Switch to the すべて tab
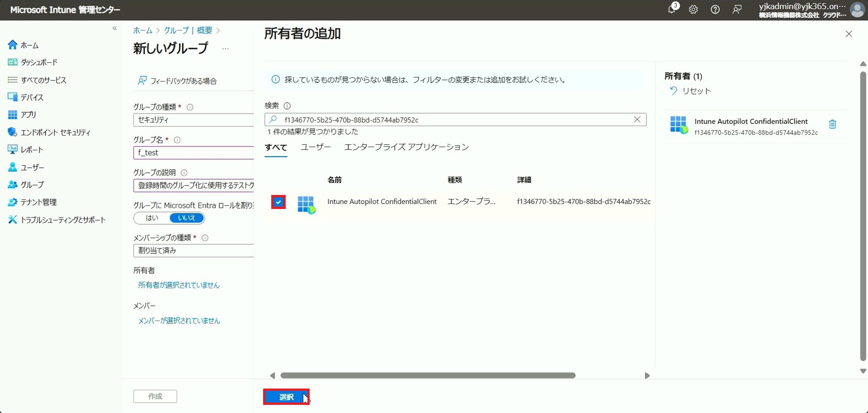Image resolution: width=868 pixels, height=413 pixels. (276, 147)
